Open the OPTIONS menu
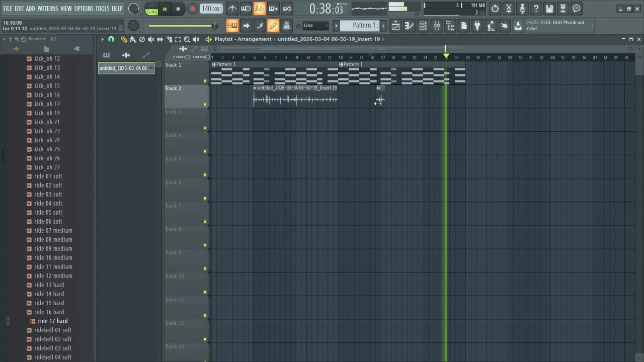The height and width of the screenshot is (362, 644). click(x=84, y=9)
